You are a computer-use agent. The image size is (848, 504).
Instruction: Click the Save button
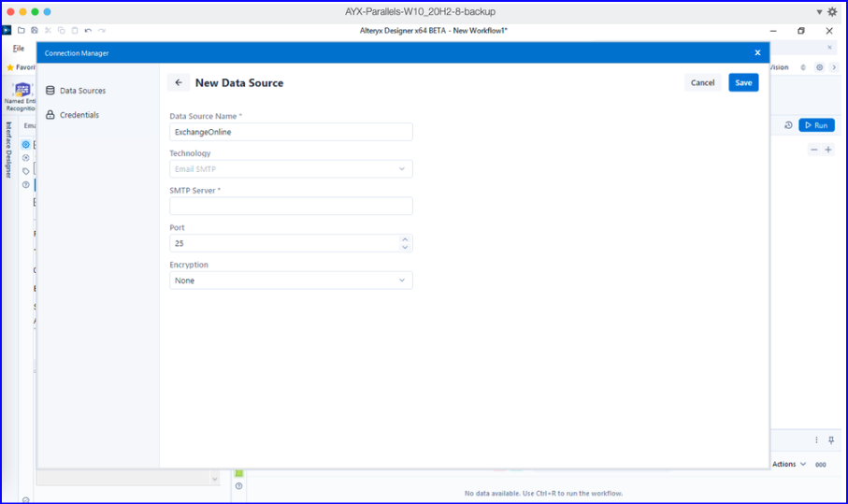(x=743, y=82)
